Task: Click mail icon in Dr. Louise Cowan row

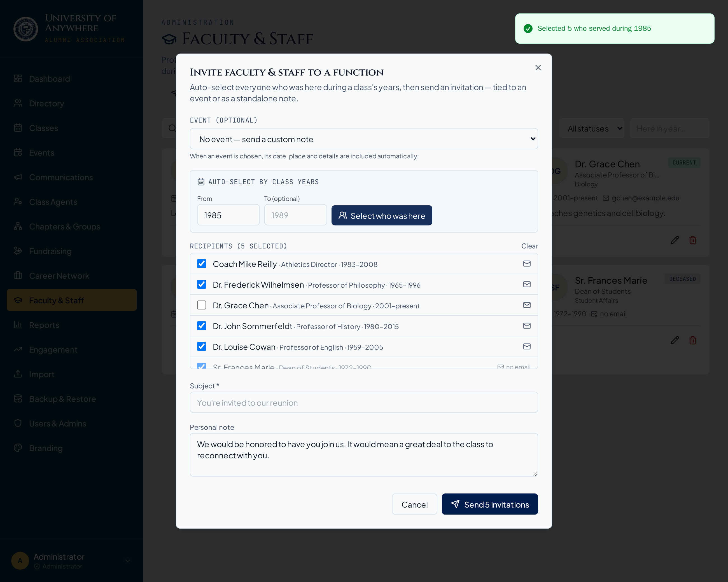Action: pos(527,346)
